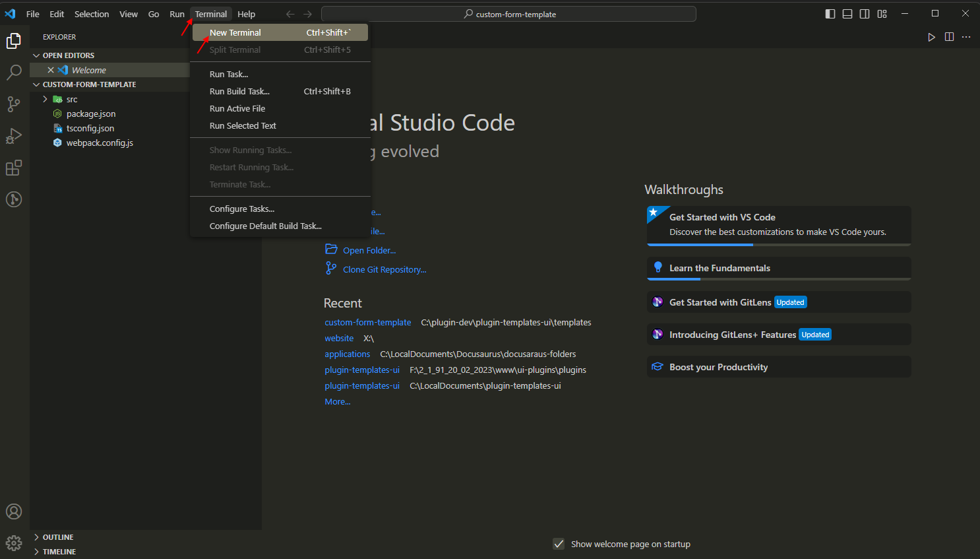980x559 pixels.
Task: Expand the Outline section
Action: (36, 537)
